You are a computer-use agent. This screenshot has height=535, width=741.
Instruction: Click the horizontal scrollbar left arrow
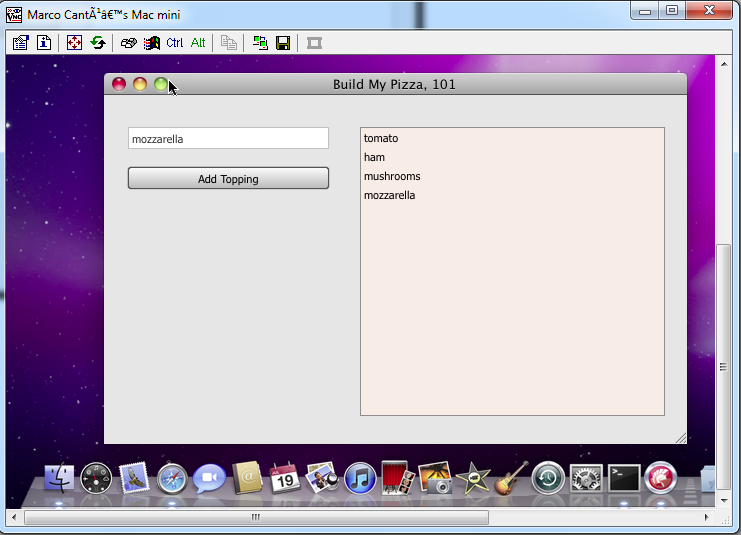coord(14,518)
